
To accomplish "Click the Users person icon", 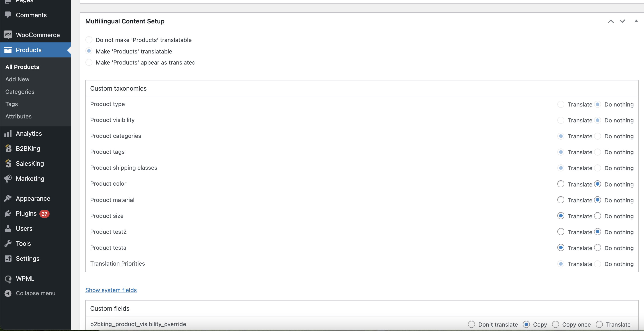I will coord(8,228).
